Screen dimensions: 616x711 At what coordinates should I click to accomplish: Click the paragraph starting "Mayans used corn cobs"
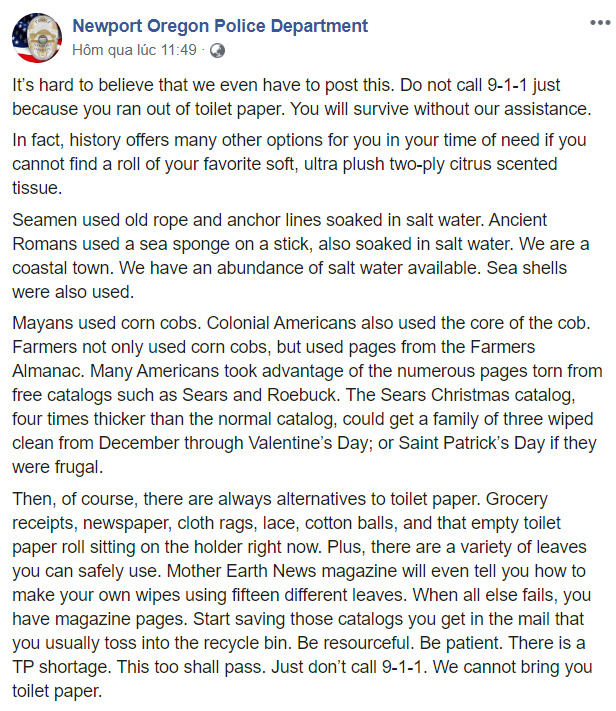pyautogui.click(x=307, y=394)
